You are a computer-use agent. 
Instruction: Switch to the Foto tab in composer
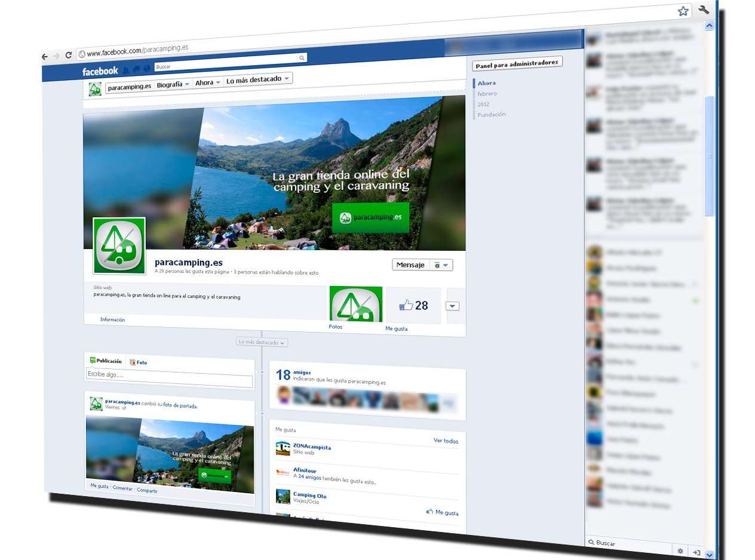point(138,362)
